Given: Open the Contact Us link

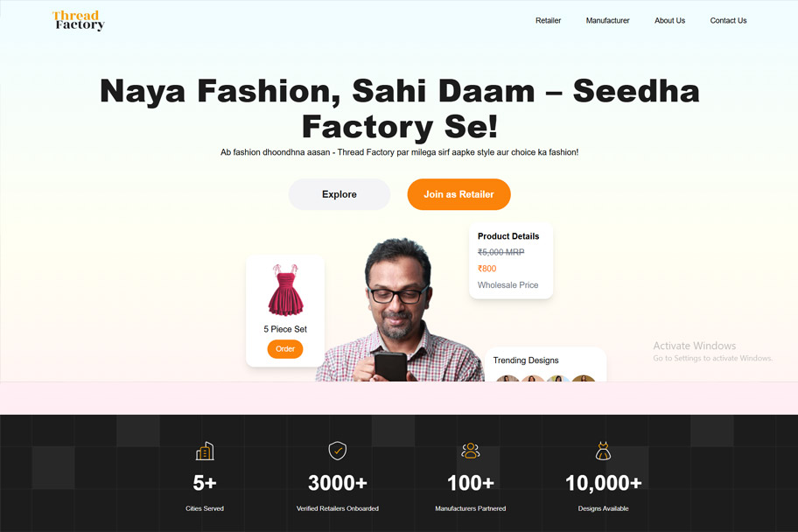Looking at the screenshot, I should pos(728,20).
